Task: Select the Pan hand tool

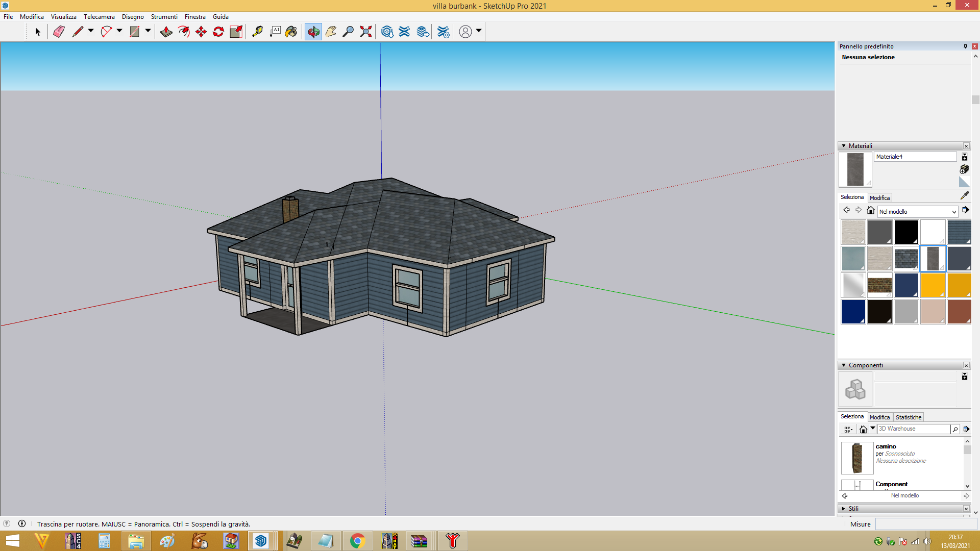Action: click(331, 32)
